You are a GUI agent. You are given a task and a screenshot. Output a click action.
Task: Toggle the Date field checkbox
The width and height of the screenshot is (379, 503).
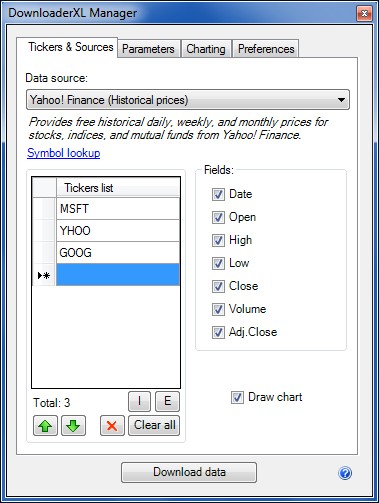218,194
